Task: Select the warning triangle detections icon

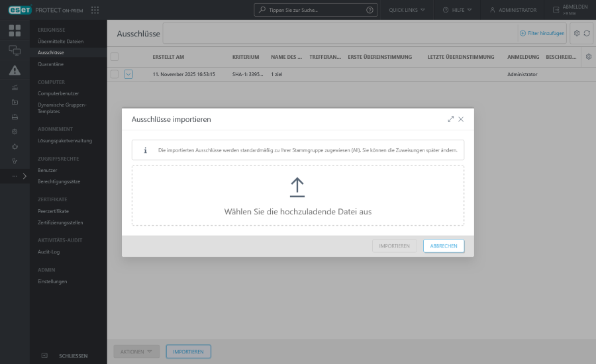Action: (15, 70)
